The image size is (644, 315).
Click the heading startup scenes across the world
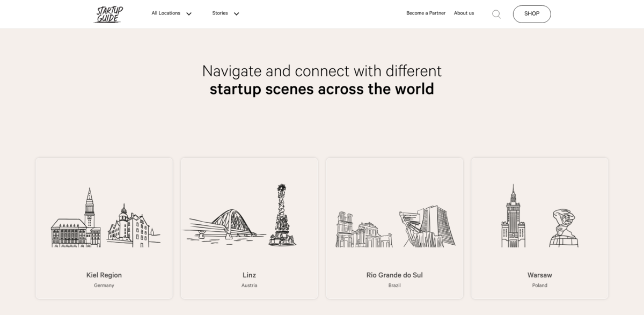tap(322, 89)
